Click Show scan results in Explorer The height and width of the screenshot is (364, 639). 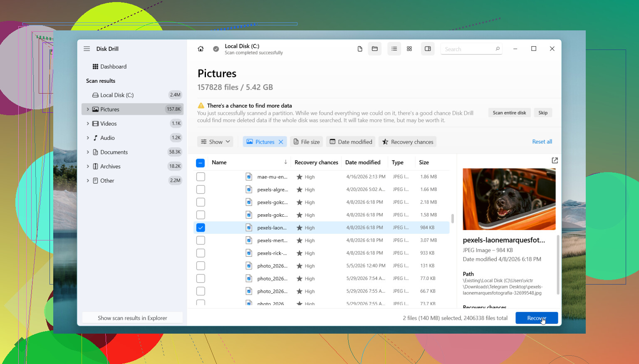click(132, 318)
